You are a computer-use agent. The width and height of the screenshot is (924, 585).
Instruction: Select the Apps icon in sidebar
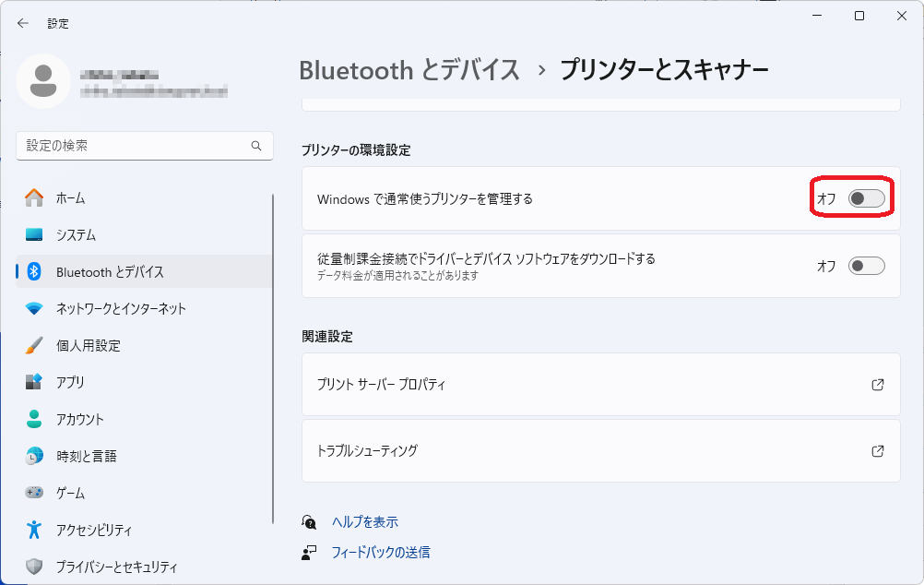pyautogui.click(x=34, y=382)
